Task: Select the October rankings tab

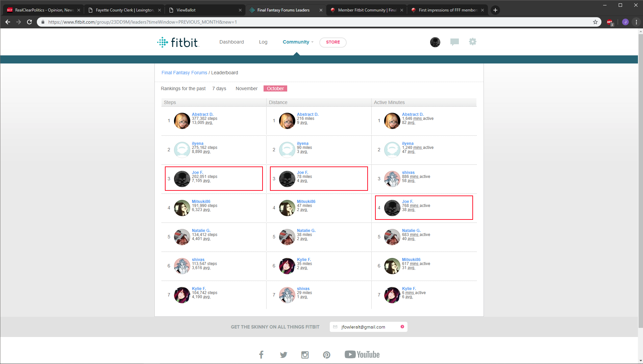Action: [275, 88]
